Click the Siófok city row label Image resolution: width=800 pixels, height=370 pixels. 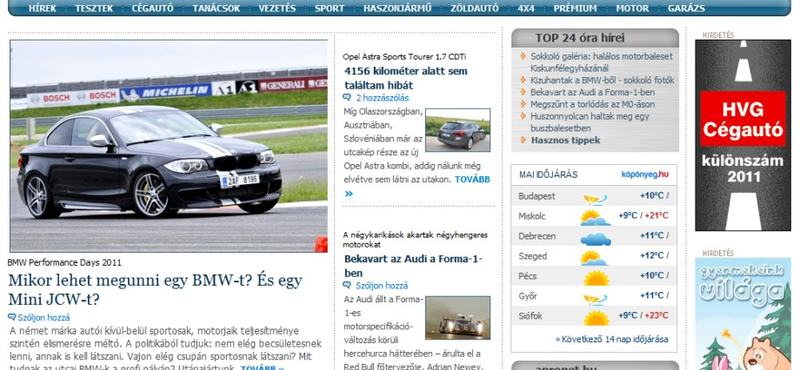coord(530,316)
